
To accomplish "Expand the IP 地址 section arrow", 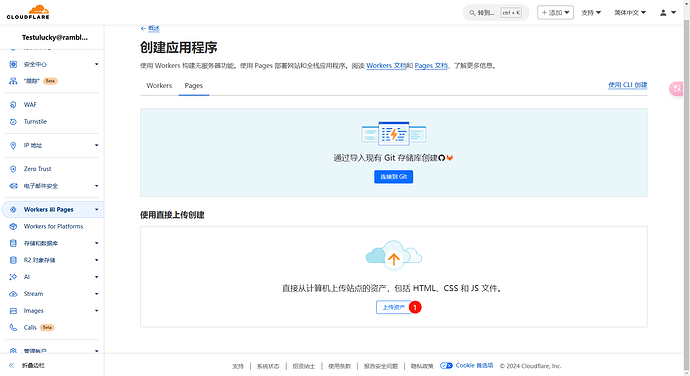I will (96, 145).
